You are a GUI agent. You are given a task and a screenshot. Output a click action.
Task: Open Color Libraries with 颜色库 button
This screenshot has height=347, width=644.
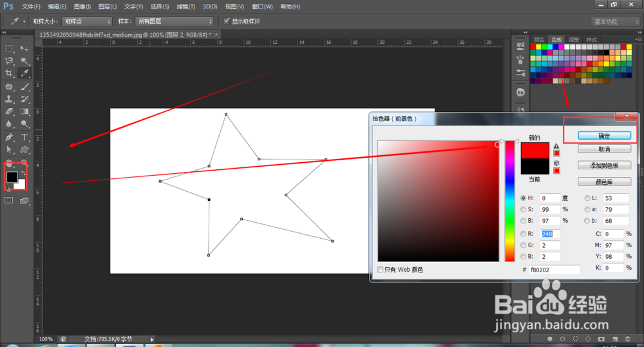(x=604, y=182)
